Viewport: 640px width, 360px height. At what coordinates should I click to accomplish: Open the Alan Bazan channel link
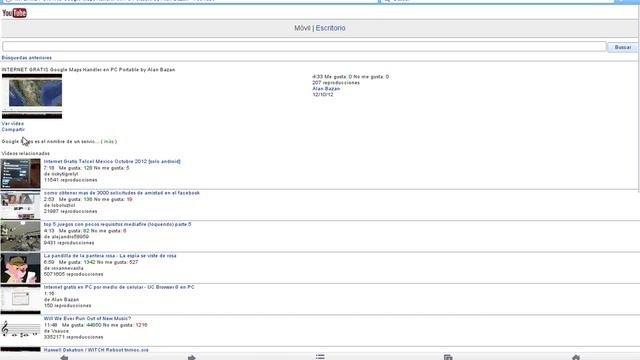point(326,89)
